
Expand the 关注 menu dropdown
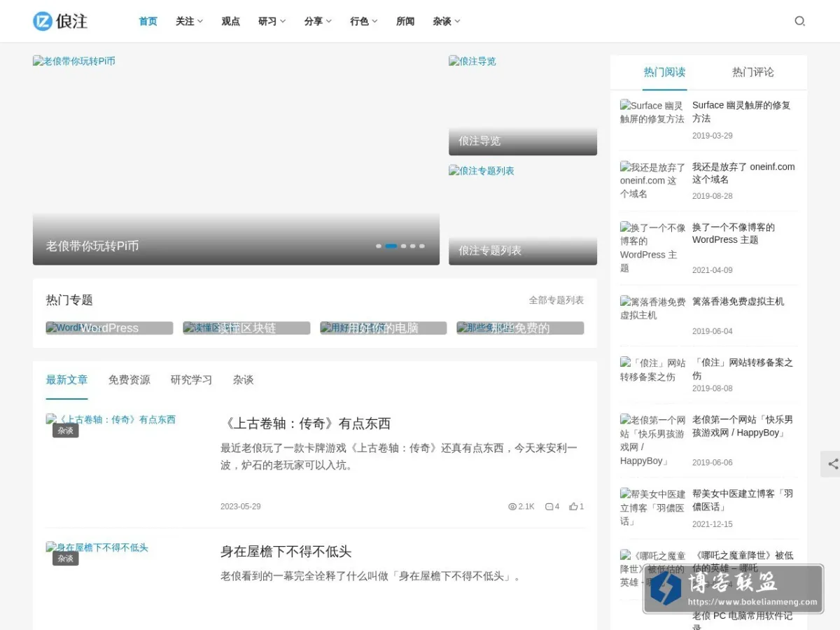[x=189, y=21]
